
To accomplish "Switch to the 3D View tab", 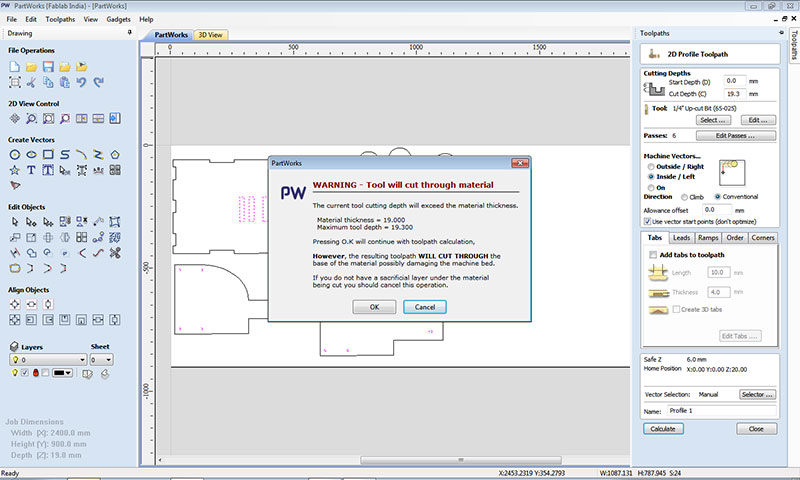I will click(x=210, y=35).
